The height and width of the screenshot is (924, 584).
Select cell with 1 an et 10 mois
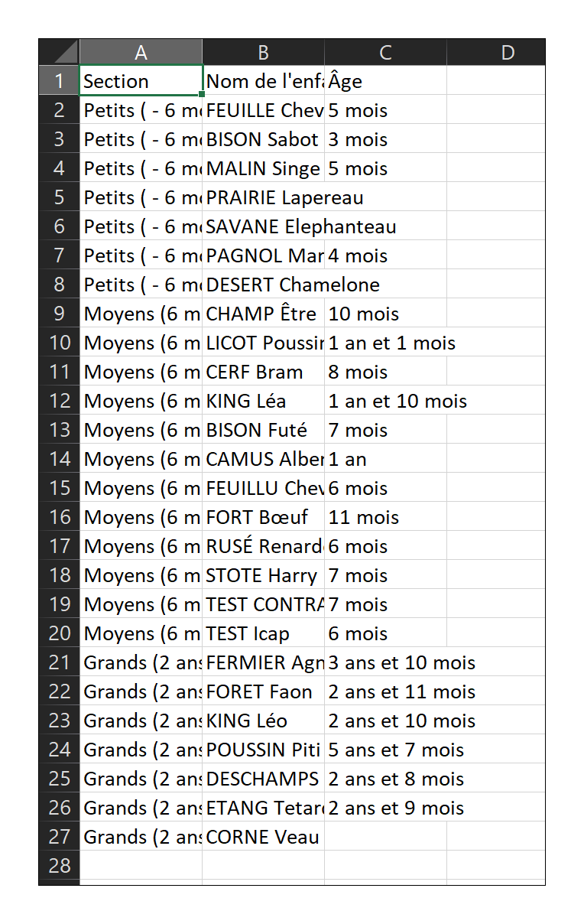click(385, 401)
